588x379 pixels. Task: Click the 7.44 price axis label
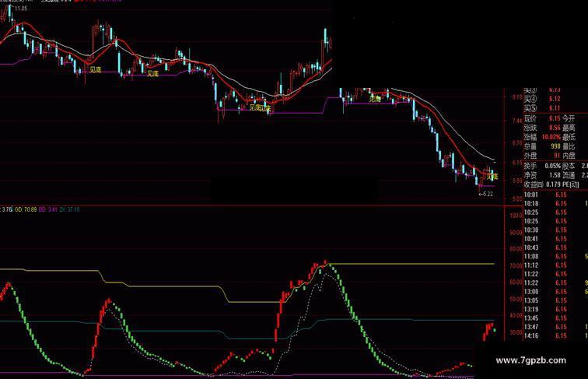click(x=517, y=121)
